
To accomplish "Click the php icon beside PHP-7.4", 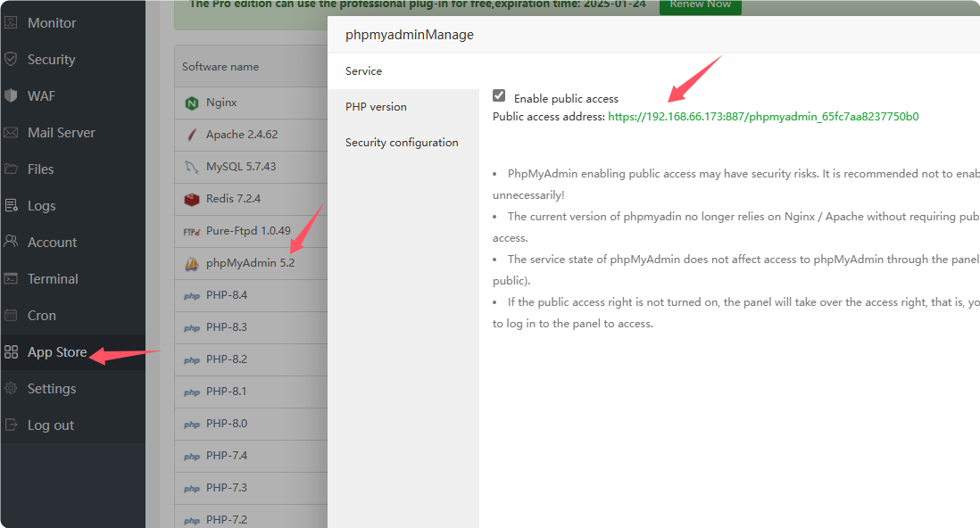I will [x=192, y=457].
